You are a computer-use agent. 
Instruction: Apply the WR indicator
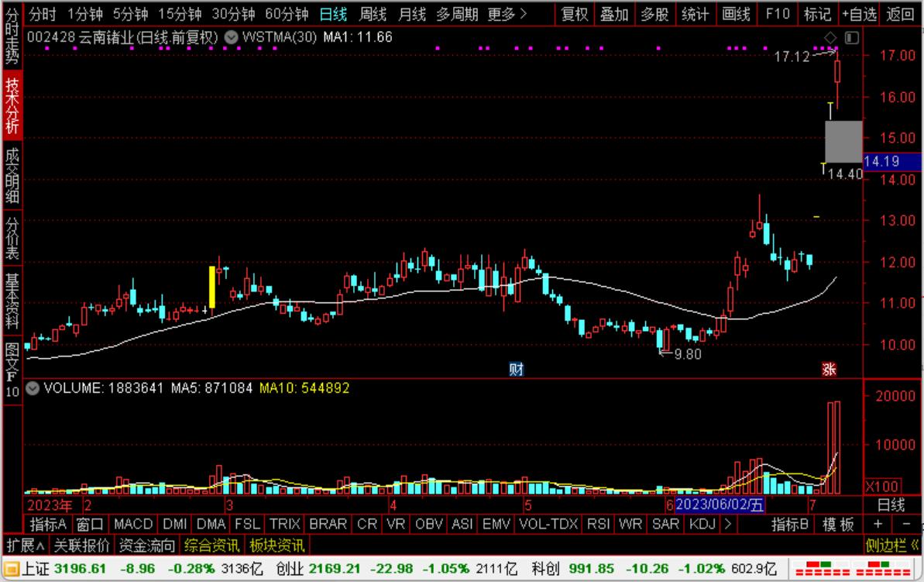(630, 524)
